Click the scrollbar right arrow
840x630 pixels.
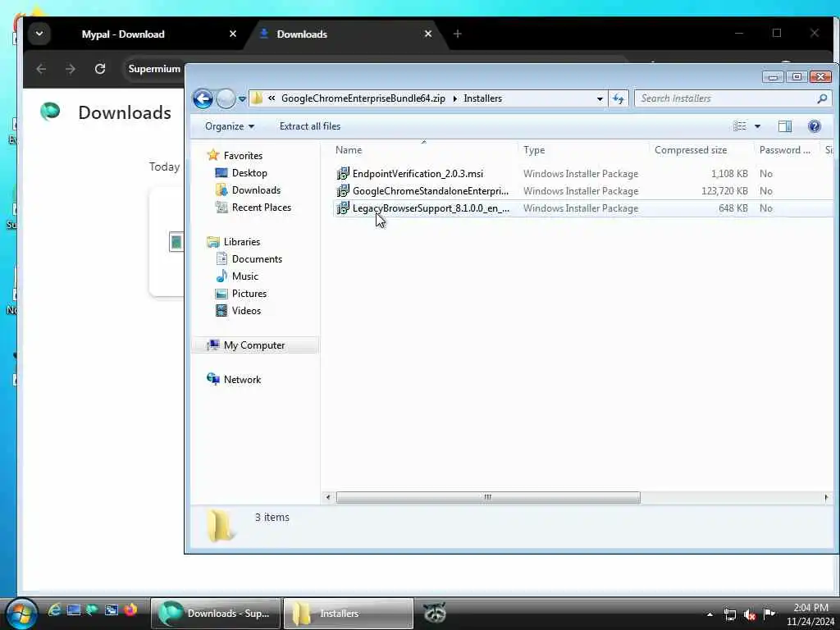click(x=826, y=498)
